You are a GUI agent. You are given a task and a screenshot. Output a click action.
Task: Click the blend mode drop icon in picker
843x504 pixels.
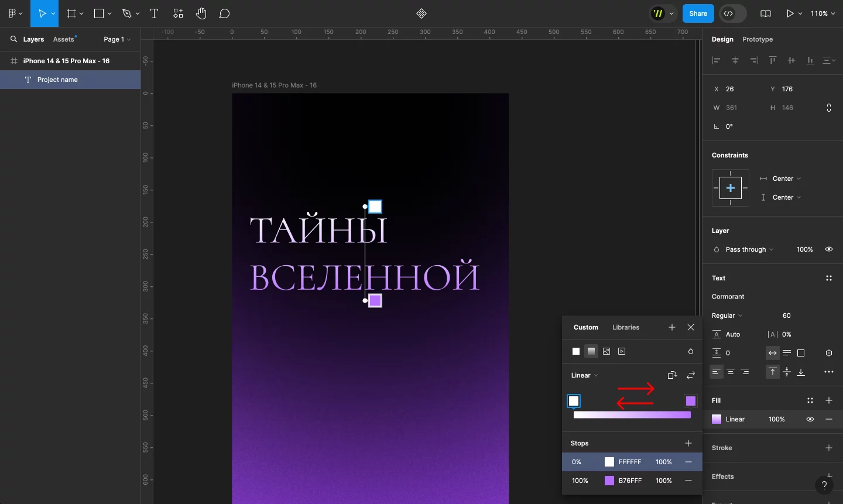tap(691, 351)
